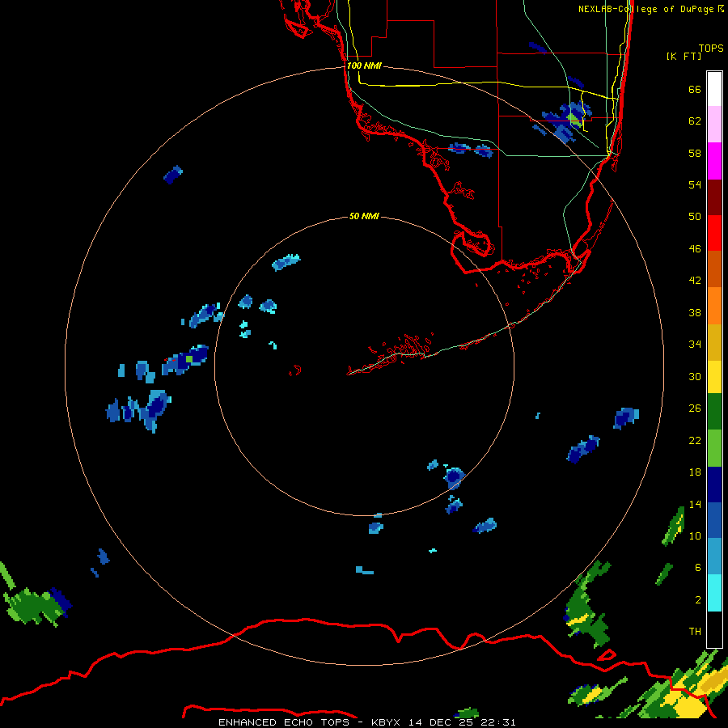728x728 pixels.
Task: Click the '[K FT]' units label
Action: (684, 56)
